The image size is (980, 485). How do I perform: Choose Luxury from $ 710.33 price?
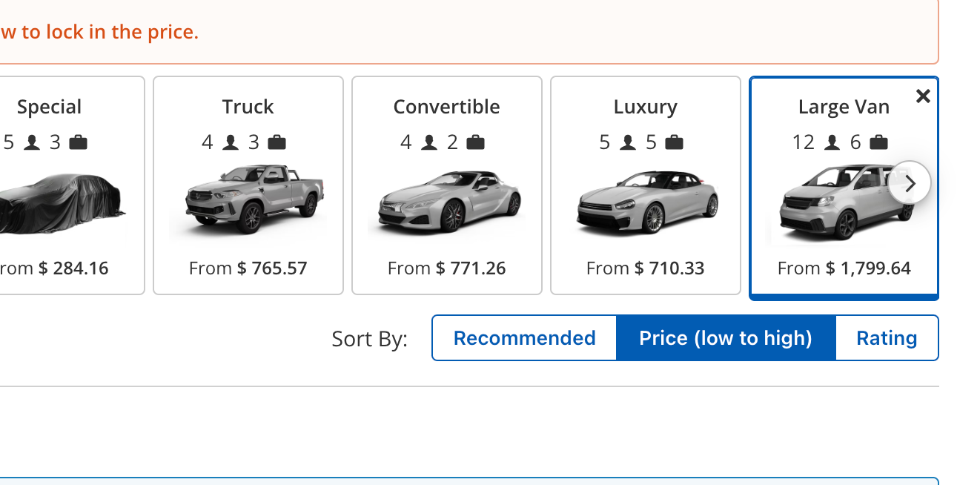click(646, 268)
